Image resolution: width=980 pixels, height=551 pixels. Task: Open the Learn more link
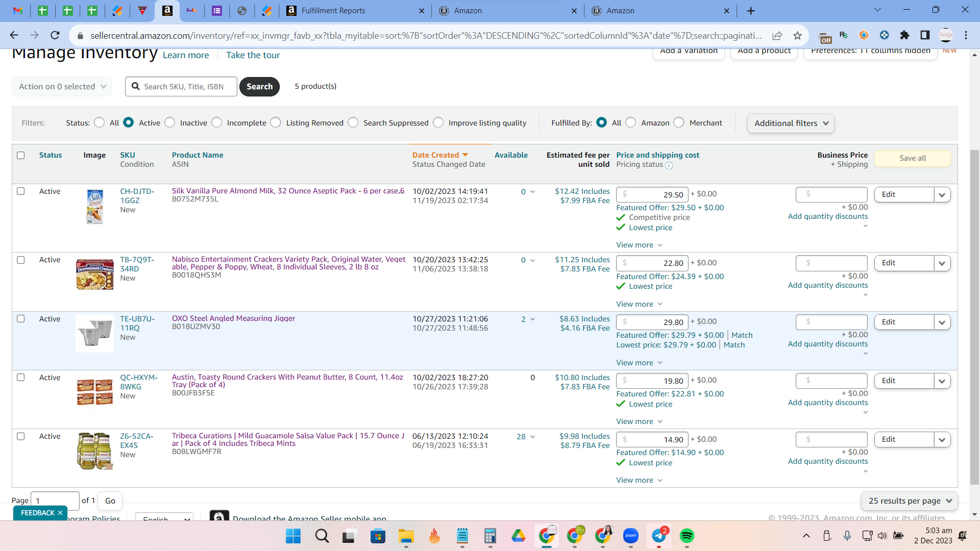click(186, 55)
